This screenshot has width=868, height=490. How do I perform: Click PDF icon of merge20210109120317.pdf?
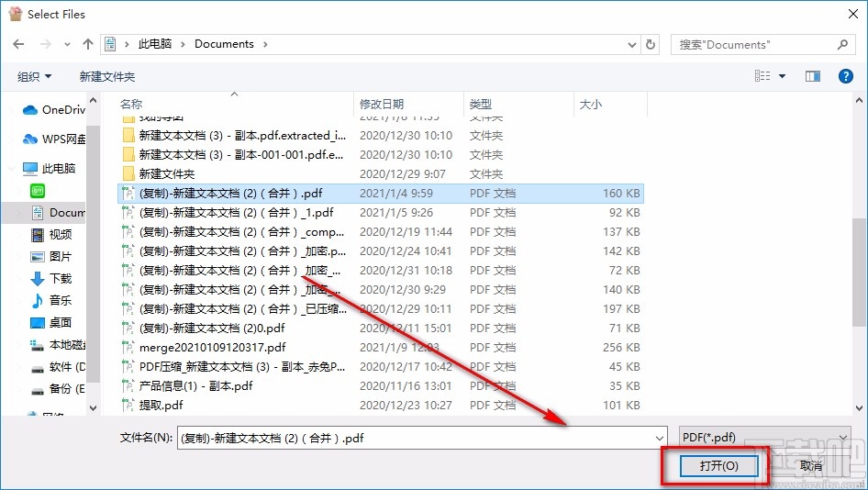click(128, 348)
